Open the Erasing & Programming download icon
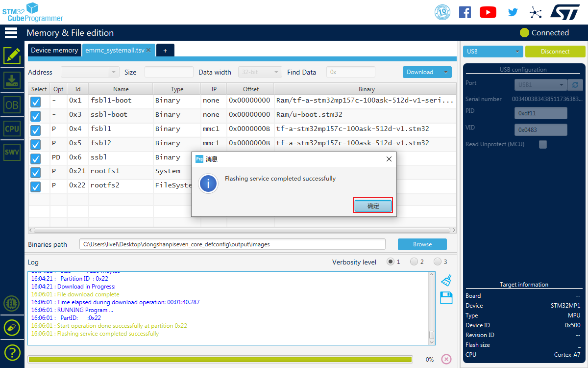The image size is (588, 368). [12, 80]
